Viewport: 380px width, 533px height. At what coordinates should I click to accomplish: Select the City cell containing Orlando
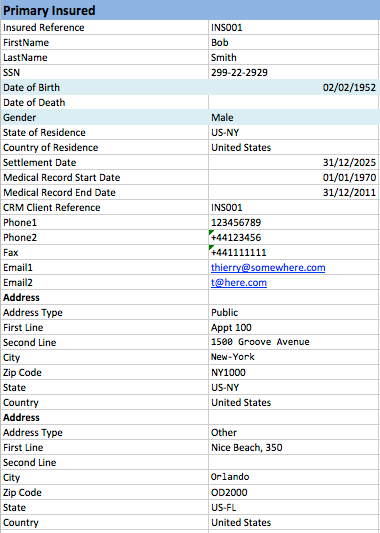tap(294, 477)
